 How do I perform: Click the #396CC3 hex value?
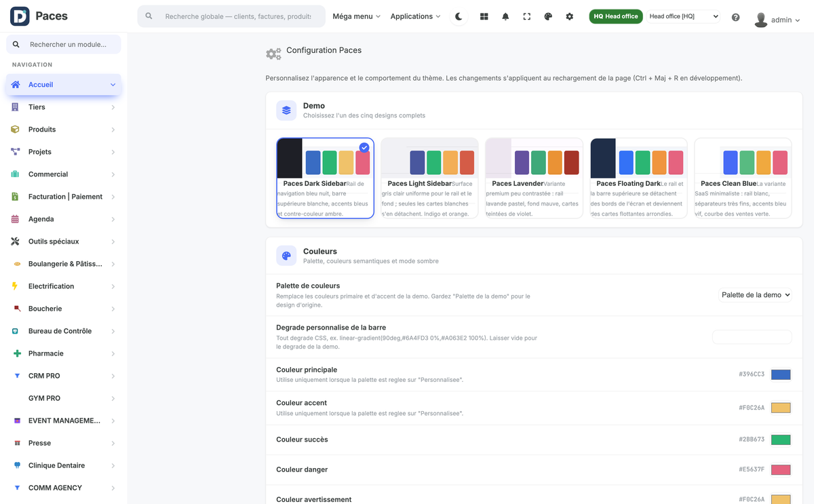(752, 374)
